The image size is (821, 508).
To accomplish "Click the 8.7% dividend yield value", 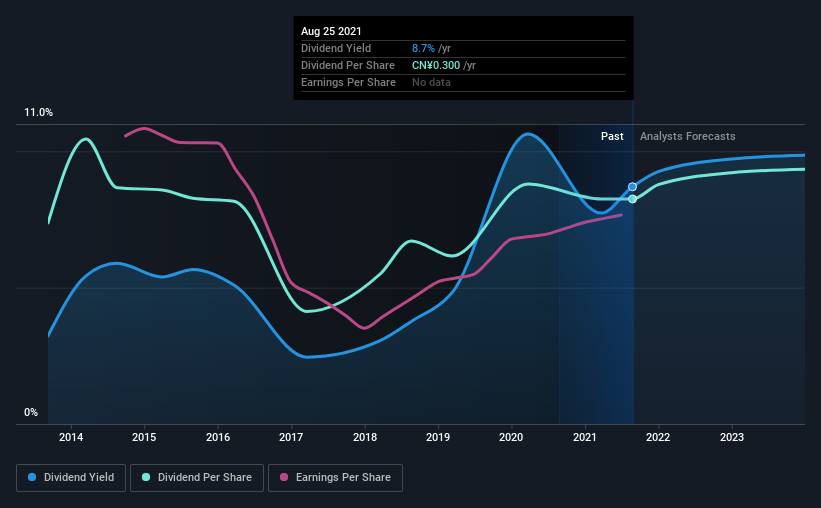I will tap(423, 48).
